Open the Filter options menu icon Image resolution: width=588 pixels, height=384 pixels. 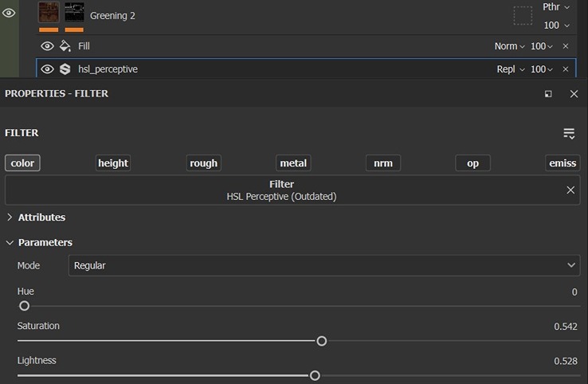(x=569, y=133)
